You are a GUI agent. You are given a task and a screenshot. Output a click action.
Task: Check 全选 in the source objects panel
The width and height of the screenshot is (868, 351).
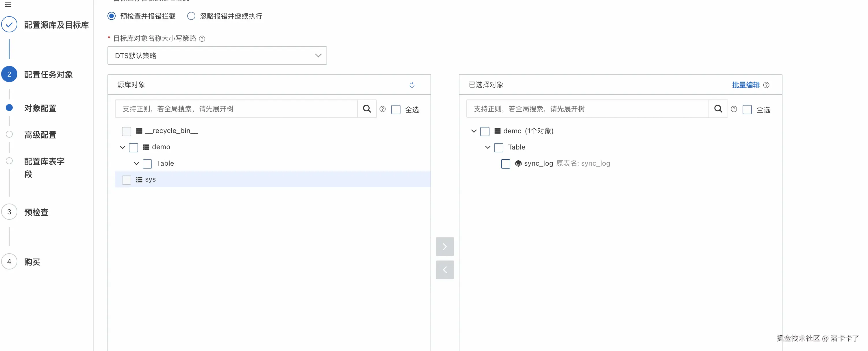[396, 110]
